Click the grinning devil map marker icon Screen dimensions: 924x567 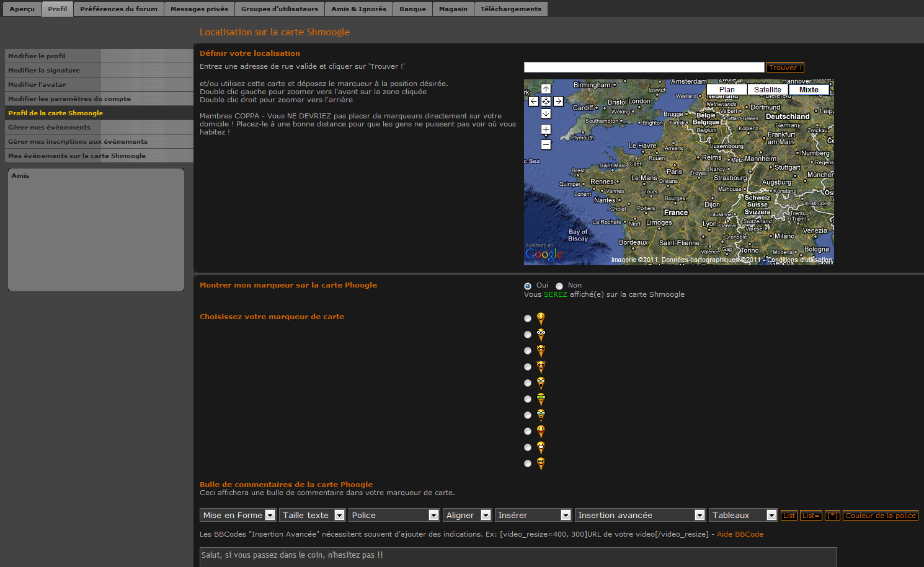tap(541, 367)
